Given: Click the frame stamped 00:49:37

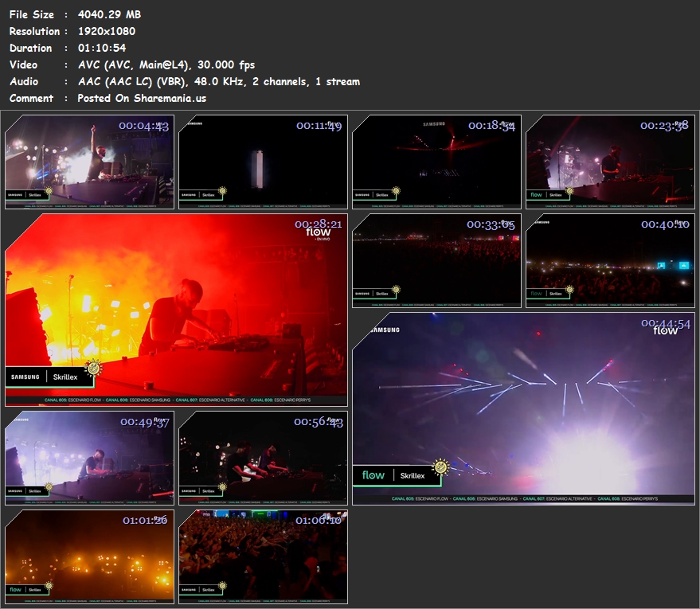Looking at the screenshot, I should [x=89, y=459].
